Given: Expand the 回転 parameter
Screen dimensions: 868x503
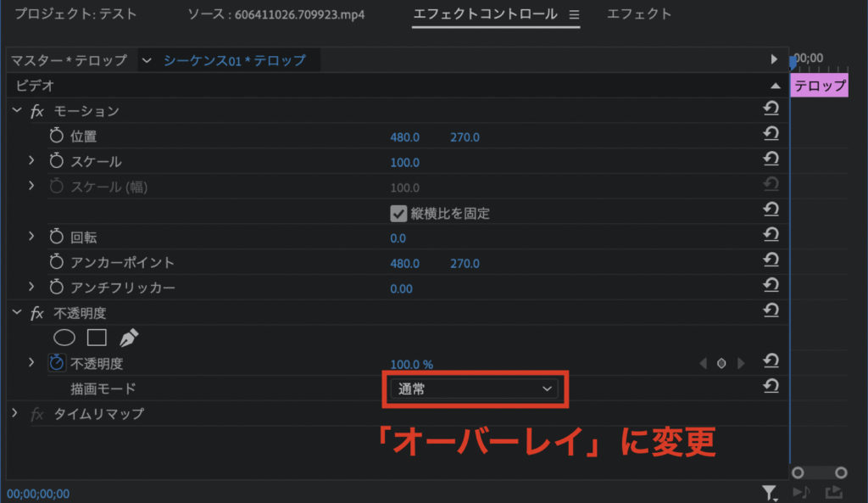Looking at the screenshot, I should coord(31,236).
